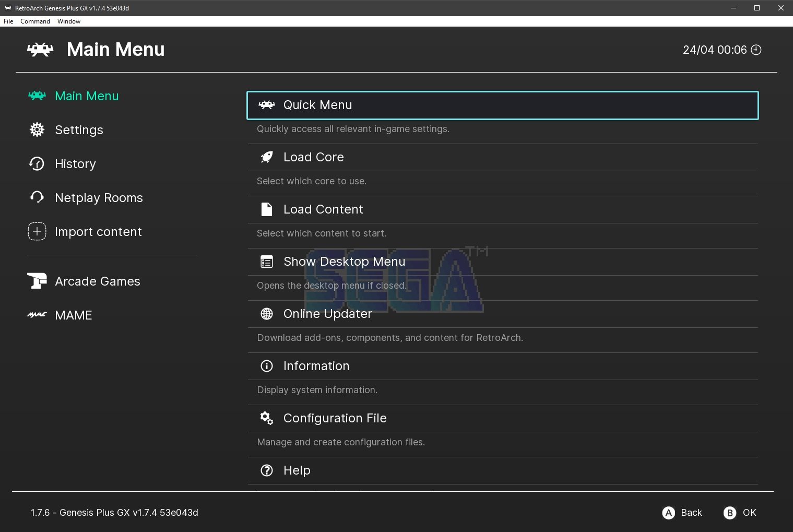This screenshot has height=532, width=793.
Task: Open Quick Menu entry
Action: click(x=502, y=105)
